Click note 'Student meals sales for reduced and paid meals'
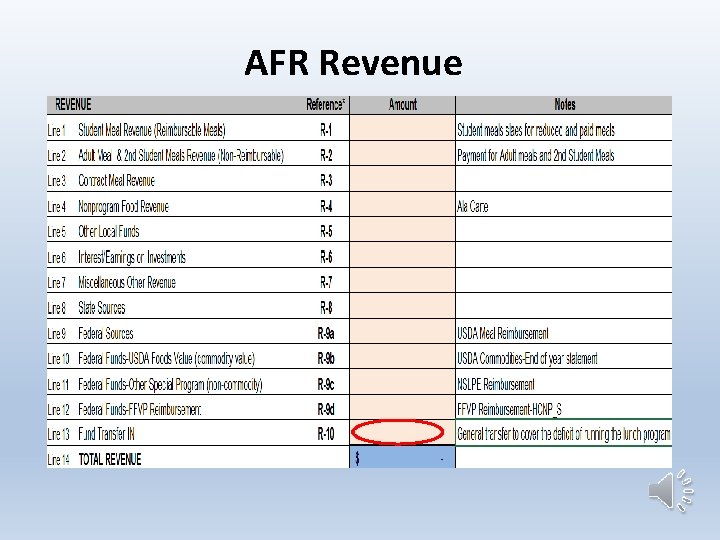This screenshot has width=720, height=540. 535,131
